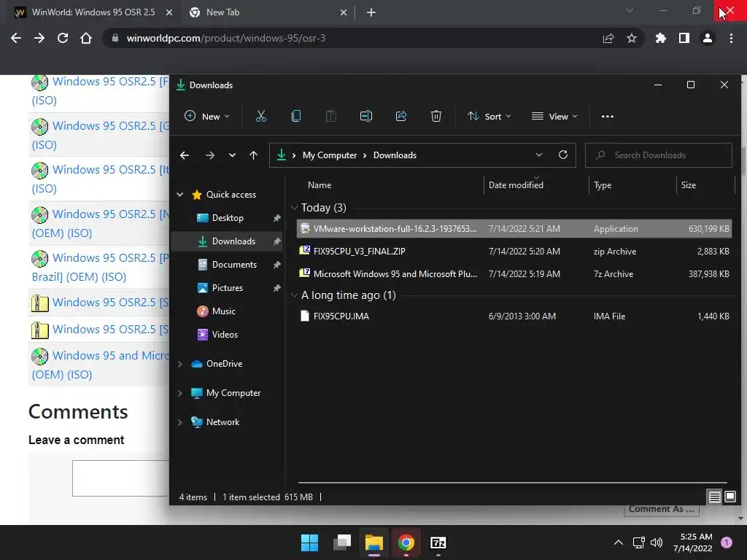747x560 pixels.
Task: Open the Chrome three-dot menu
Action: (731, 38)
